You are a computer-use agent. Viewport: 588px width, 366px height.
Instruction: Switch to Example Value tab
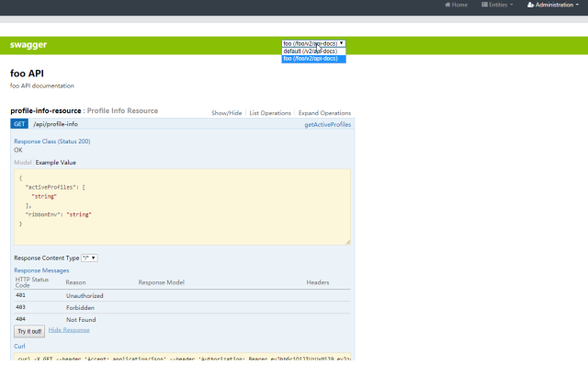[55, 163]
